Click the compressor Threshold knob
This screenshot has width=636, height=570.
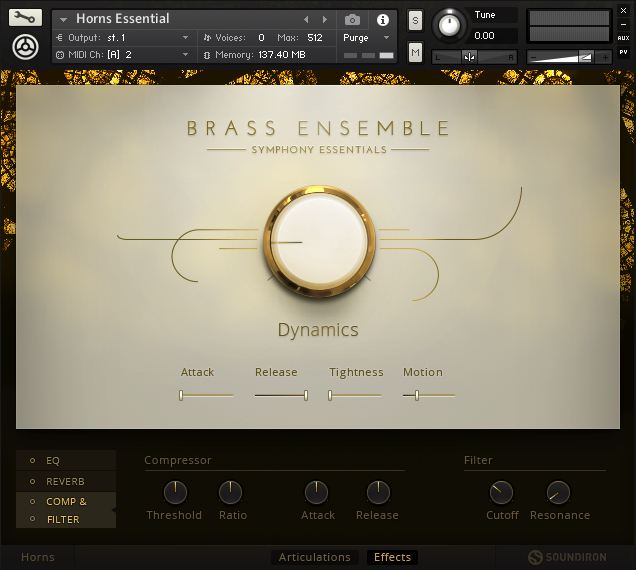(x=175, y=493)
